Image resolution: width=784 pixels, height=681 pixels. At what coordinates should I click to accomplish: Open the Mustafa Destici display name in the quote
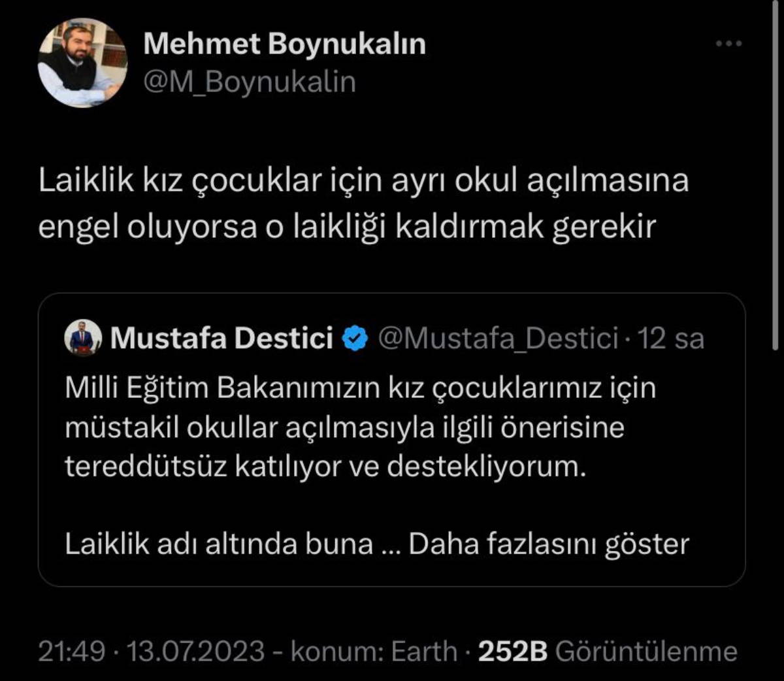coord(221,339)
